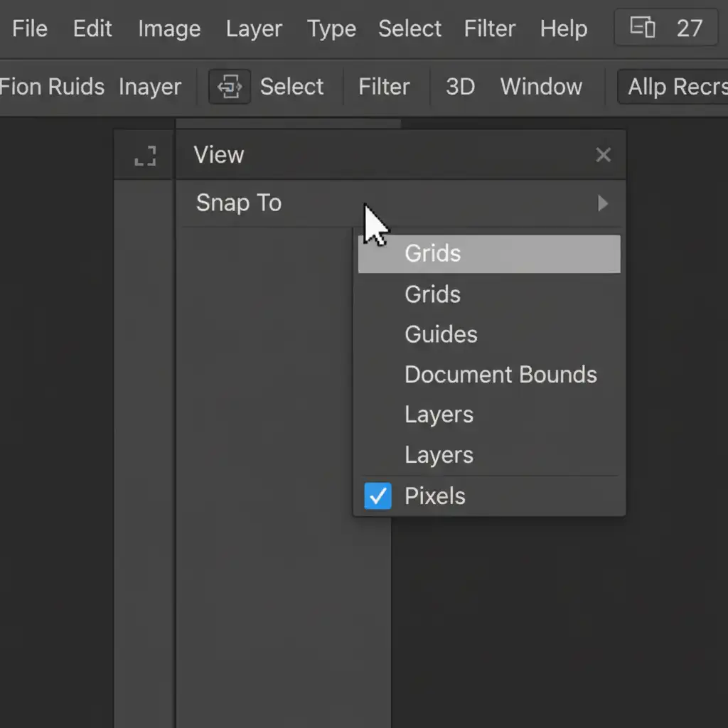Open the Help menu
728x728 pixels.
coord(563,29)
